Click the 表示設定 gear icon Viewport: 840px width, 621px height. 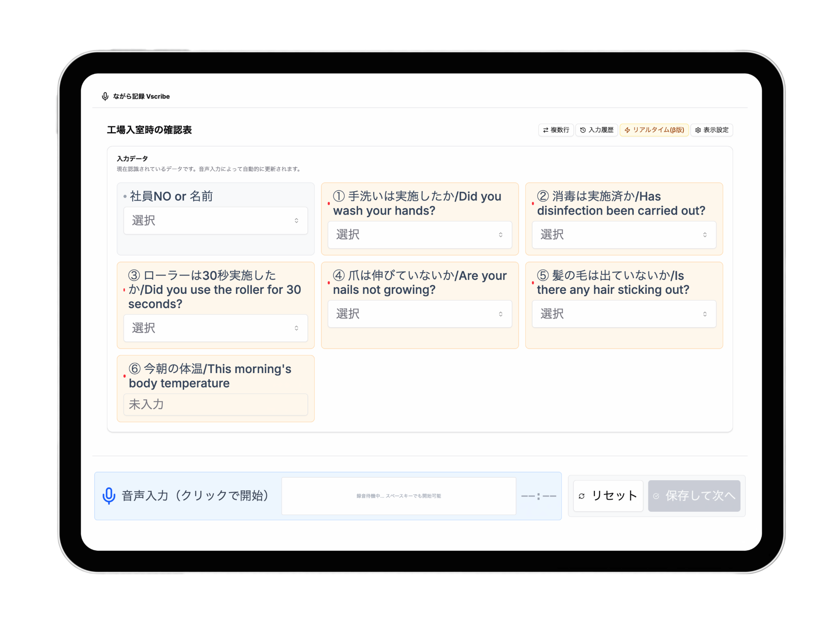coord(698,130)
